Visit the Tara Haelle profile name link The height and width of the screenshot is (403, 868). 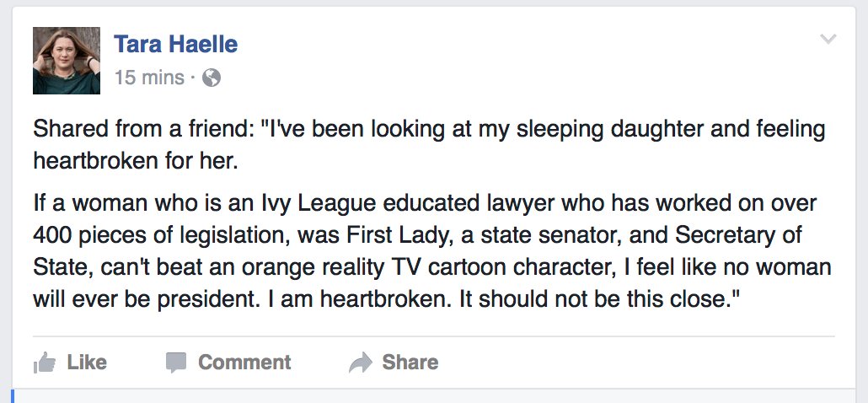pos(175,44)
